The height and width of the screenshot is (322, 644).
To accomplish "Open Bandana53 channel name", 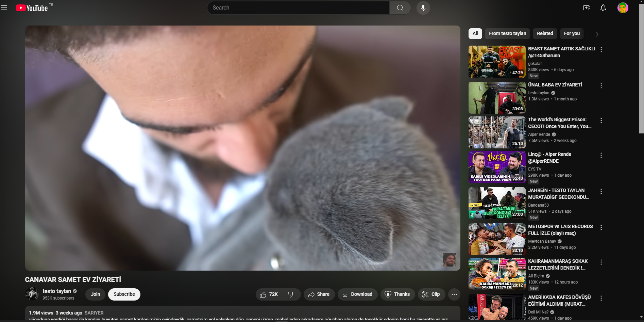I will tap(538, 205).
